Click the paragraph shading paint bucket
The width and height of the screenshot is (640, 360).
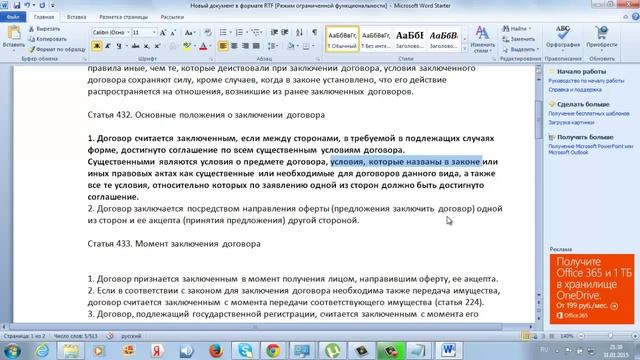291,46
